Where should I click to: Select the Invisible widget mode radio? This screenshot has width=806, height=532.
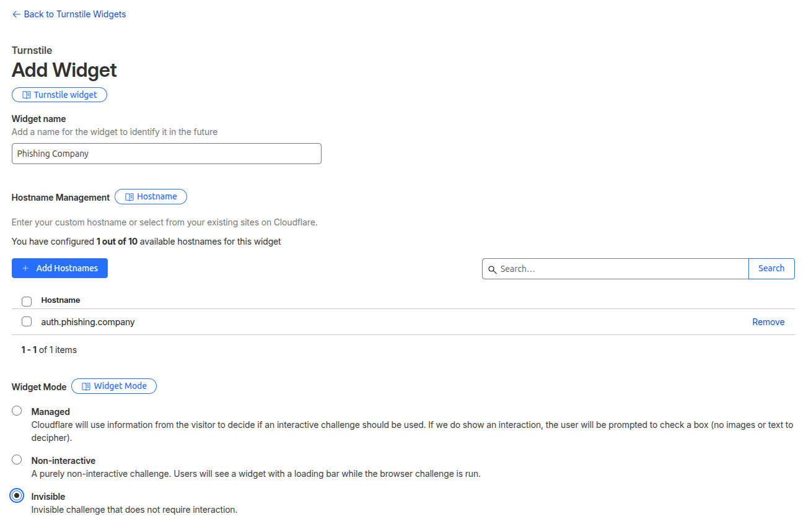click(17, 495)
